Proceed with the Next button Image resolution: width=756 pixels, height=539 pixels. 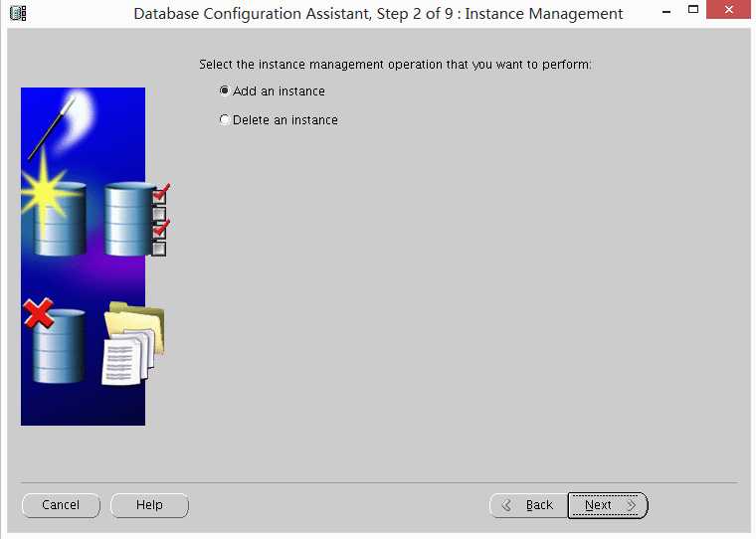608,505
